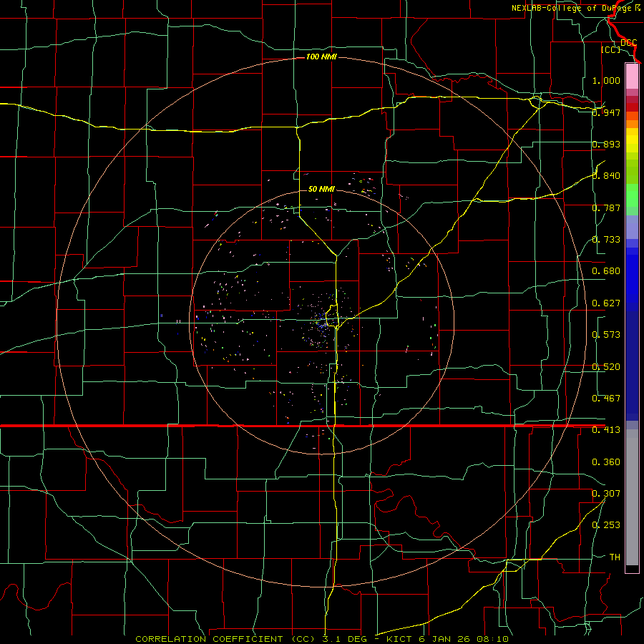Click the 0.893 scale value
This screenshot has height=644, width=644.
click(x=606, y=144)
